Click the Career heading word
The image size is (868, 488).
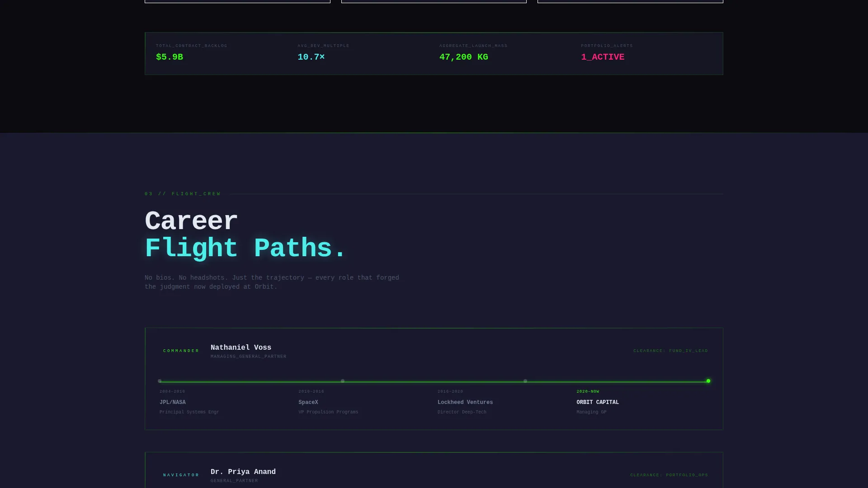click(x=191, y=221)
